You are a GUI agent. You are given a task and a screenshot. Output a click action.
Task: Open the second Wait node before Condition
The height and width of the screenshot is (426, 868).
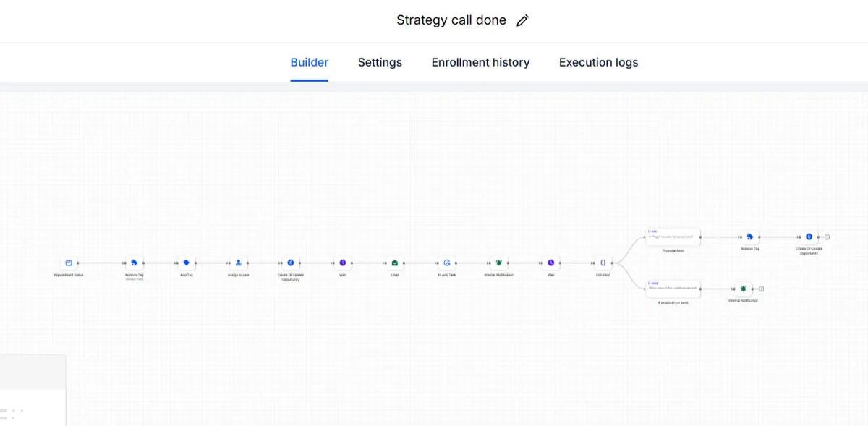(x=551, y=263)
